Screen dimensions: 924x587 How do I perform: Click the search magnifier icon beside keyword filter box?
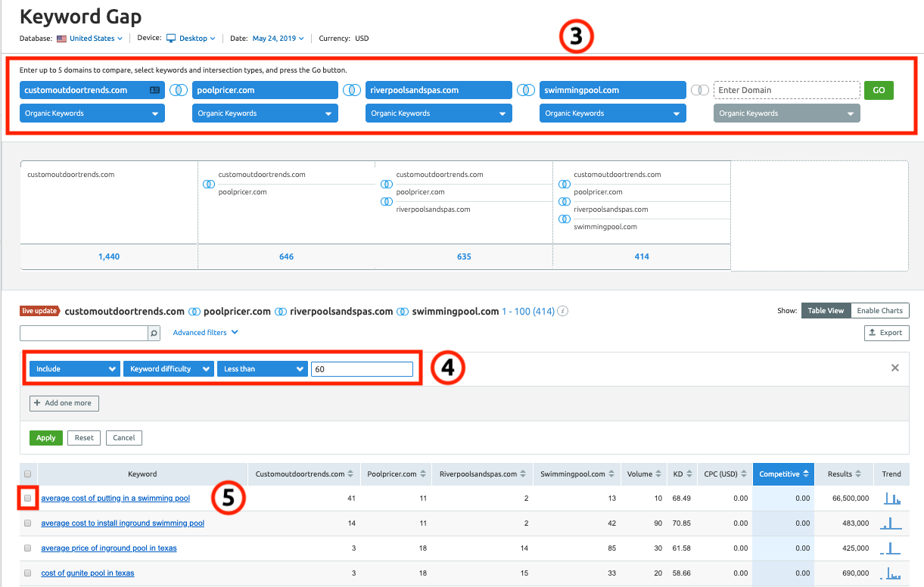[x=154, y=333]
